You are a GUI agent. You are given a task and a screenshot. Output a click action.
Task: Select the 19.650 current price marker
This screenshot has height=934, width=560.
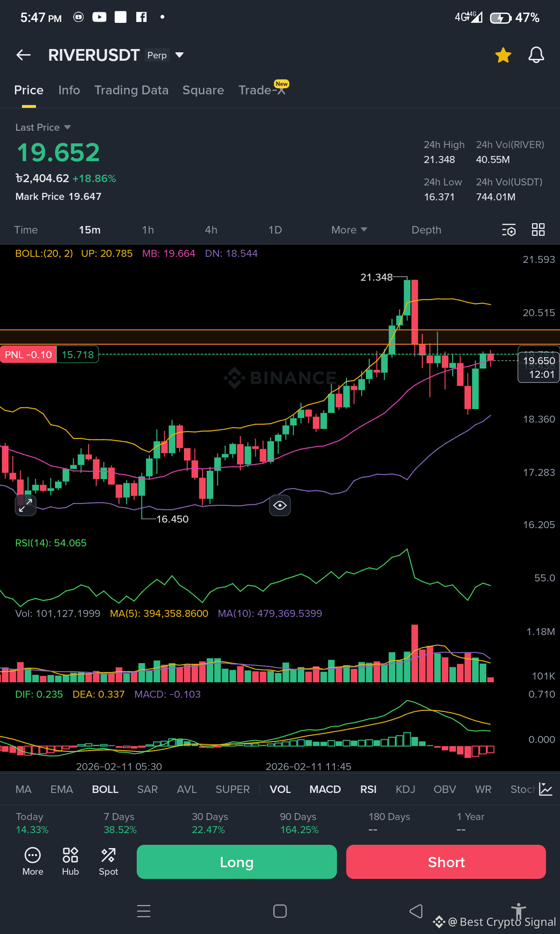pos(539,367)
